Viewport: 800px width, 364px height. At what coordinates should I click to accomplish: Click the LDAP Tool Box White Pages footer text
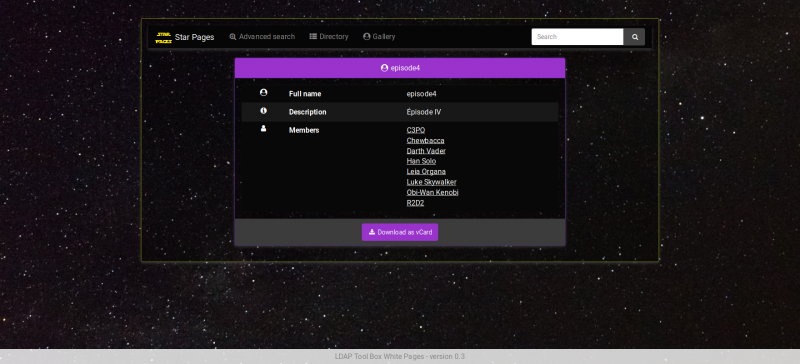[400, 356]
